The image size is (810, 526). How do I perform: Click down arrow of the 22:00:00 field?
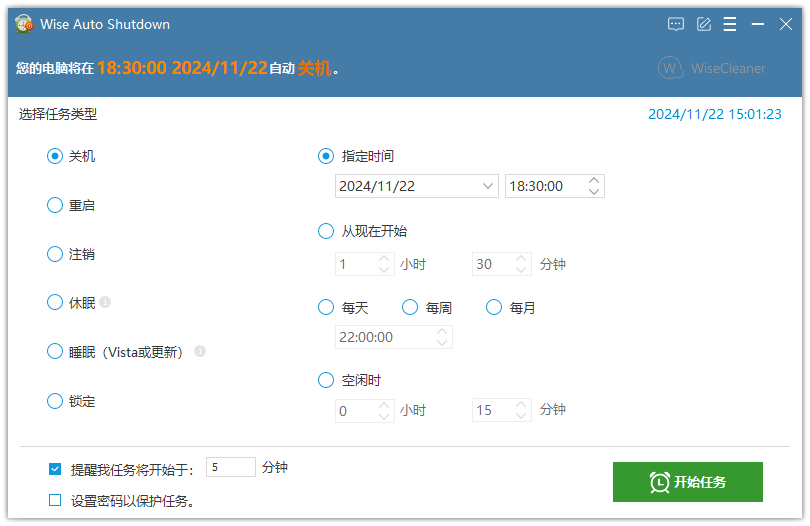tap(442, 343)
